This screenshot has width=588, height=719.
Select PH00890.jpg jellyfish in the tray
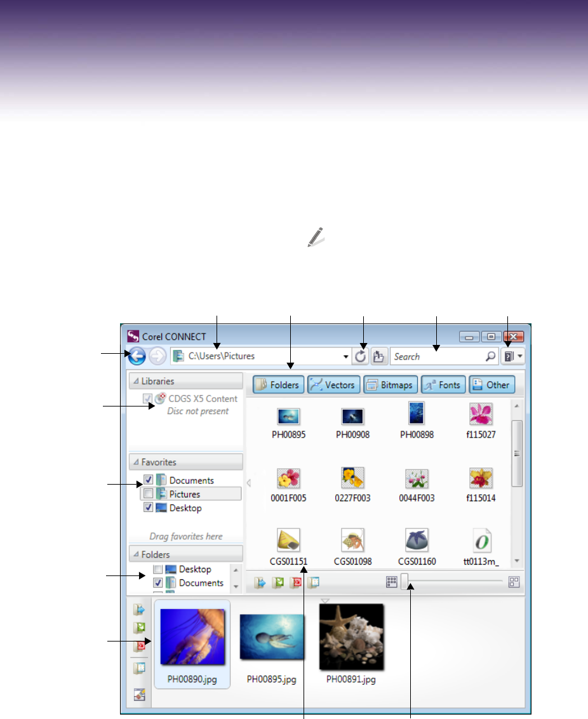[x=192, y=636]
